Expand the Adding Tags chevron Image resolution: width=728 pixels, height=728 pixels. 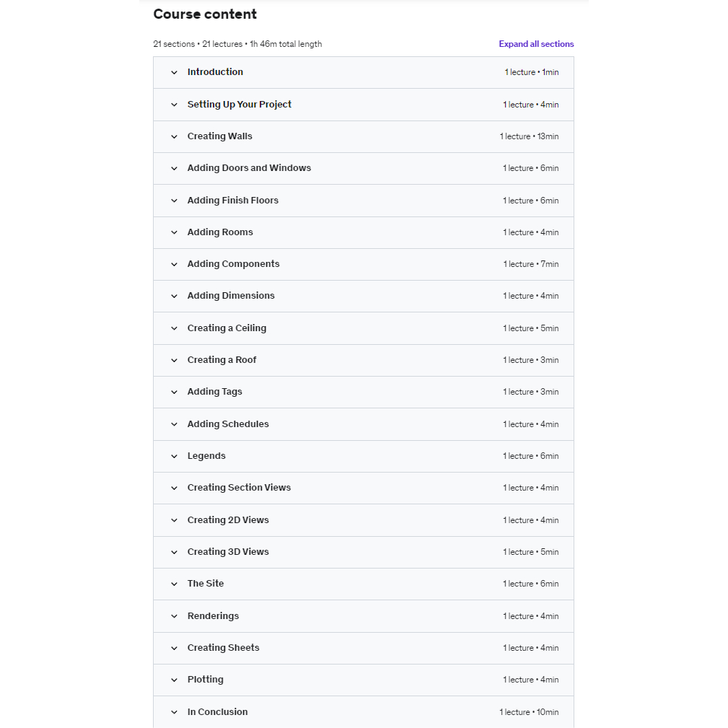pos(174,392)
